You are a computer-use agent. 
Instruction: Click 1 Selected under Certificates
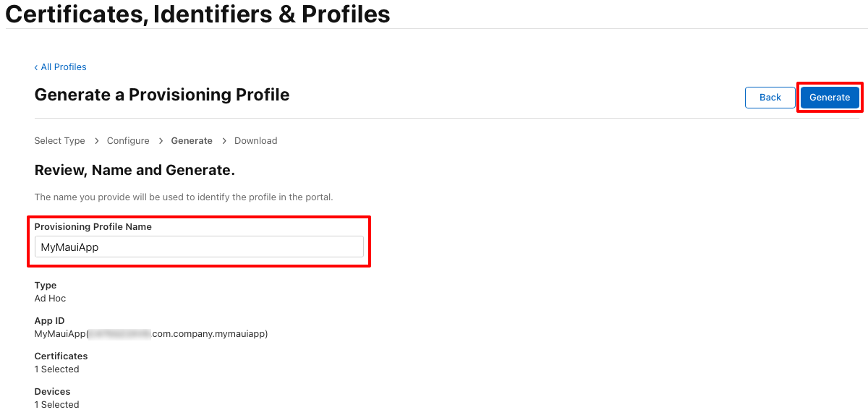coord(56,369)
